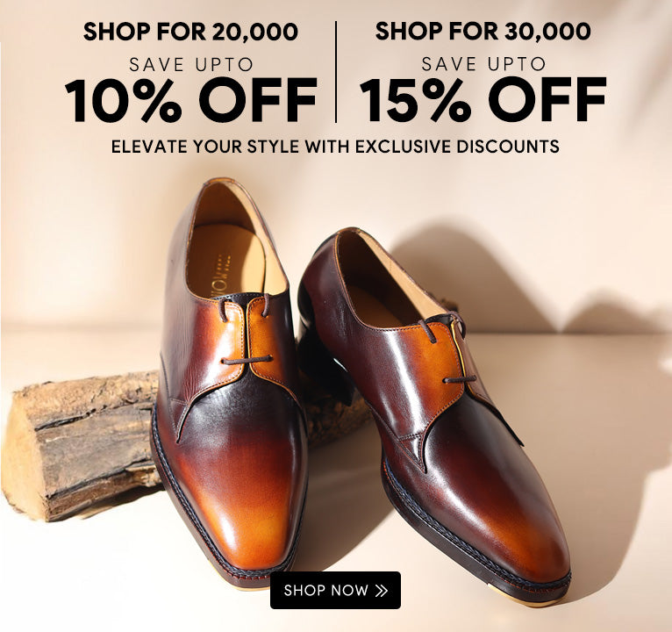Click the 15% OFF offer text

[x=483, y=99]
